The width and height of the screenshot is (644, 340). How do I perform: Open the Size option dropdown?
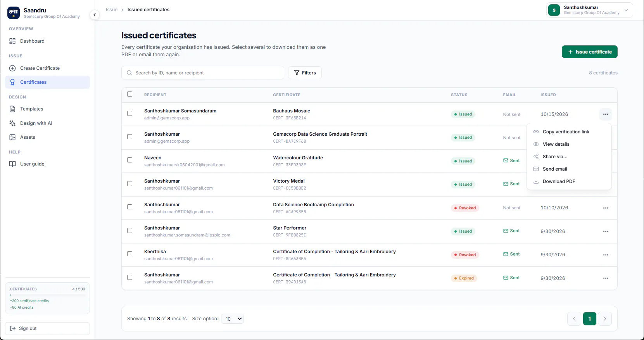pyautogui.click(x=232, y=319)
